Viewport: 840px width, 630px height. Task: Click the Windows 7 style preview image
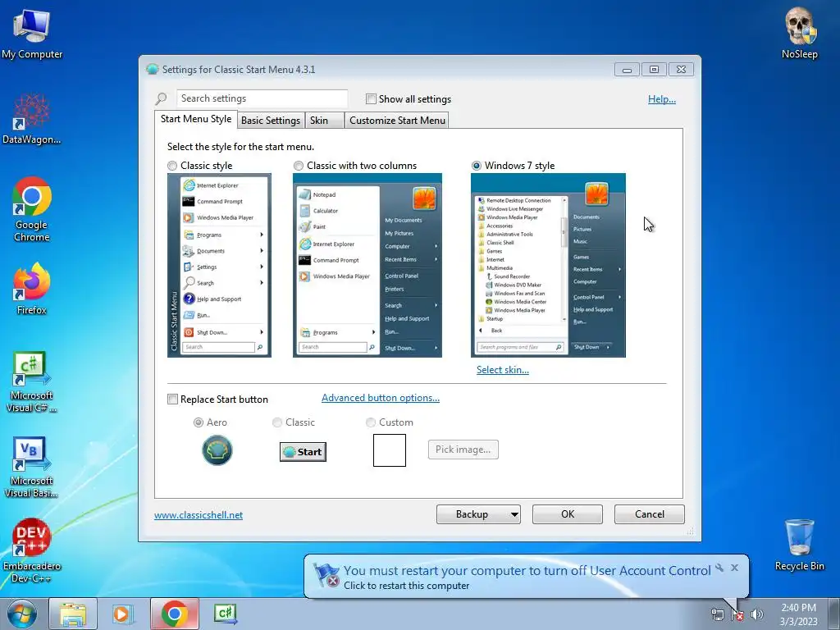[548, 265]
